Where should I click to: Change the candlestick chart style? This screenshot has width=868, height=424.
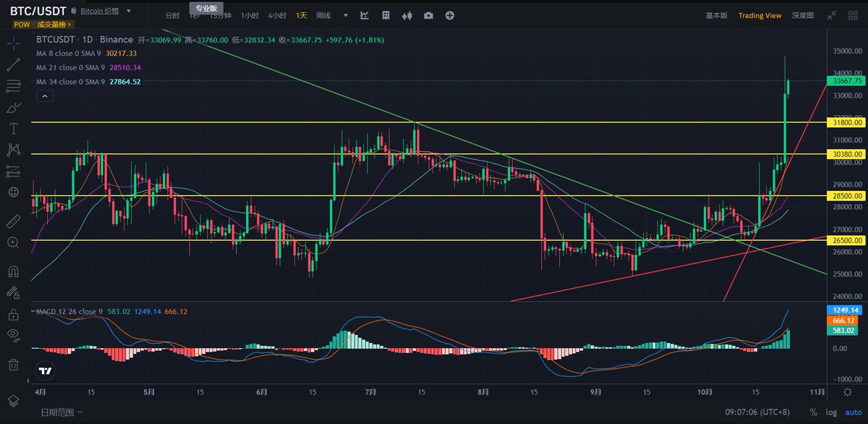[407, 15]
